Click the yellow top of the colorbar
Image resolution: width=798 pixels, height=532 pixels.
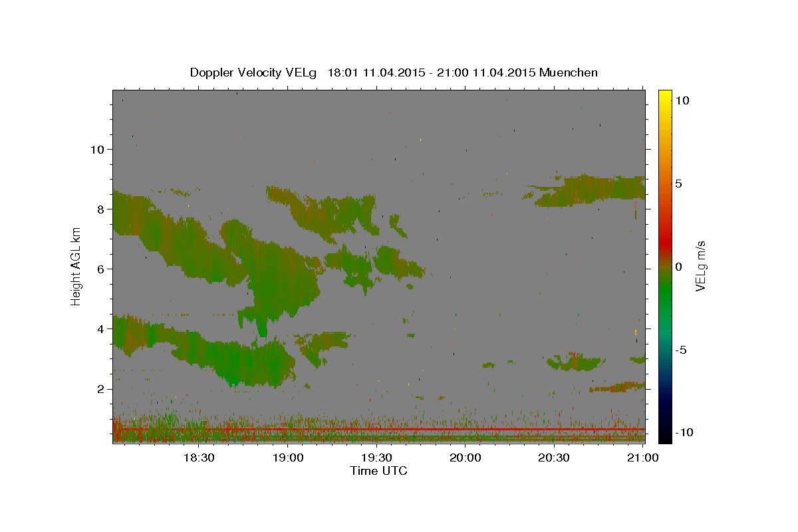(665, 96)
